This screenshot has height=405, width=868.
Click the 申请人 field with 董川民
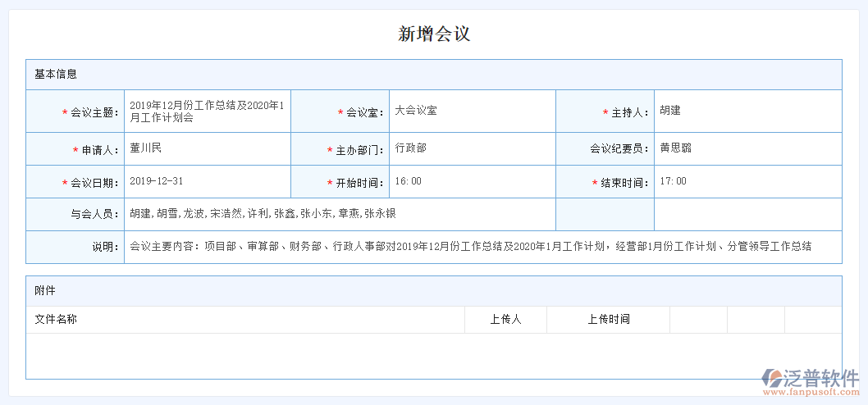point(207,148)
